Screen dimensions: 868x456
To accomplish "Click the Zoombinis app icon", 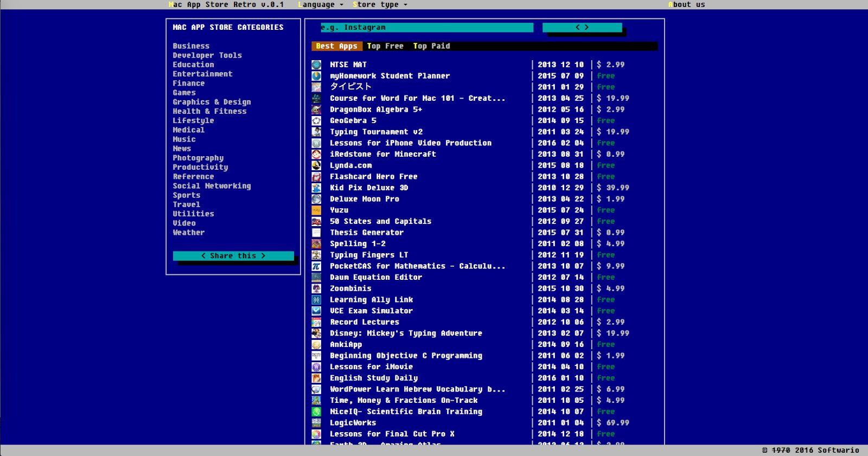I will coord(316,288).
